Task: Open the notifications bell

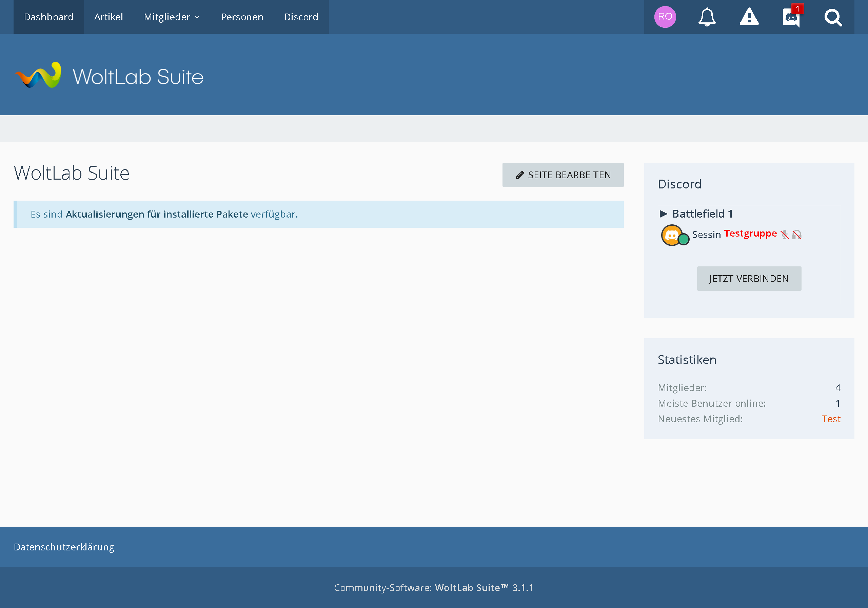Action: point(707,17)
